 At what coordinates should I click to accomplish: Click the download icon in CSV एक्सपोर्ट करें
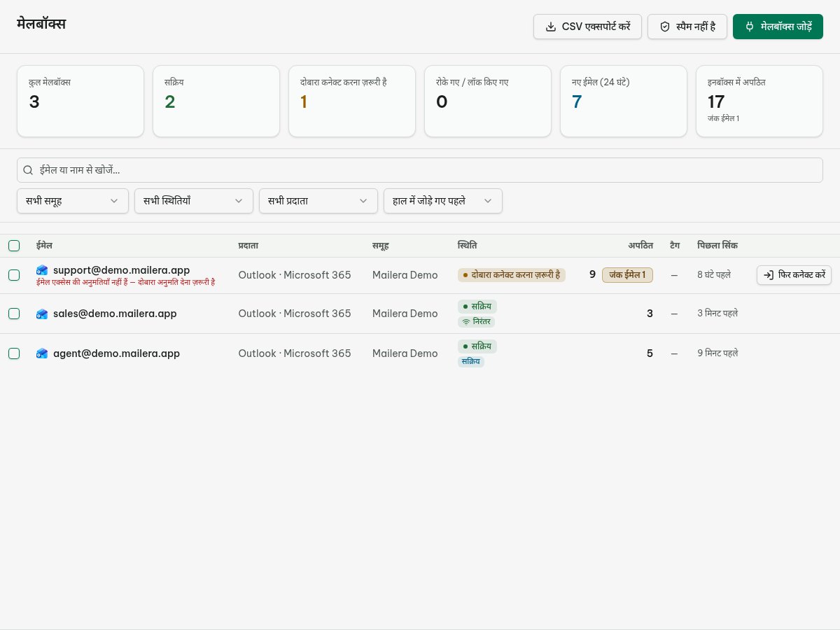tap(551, 27)
